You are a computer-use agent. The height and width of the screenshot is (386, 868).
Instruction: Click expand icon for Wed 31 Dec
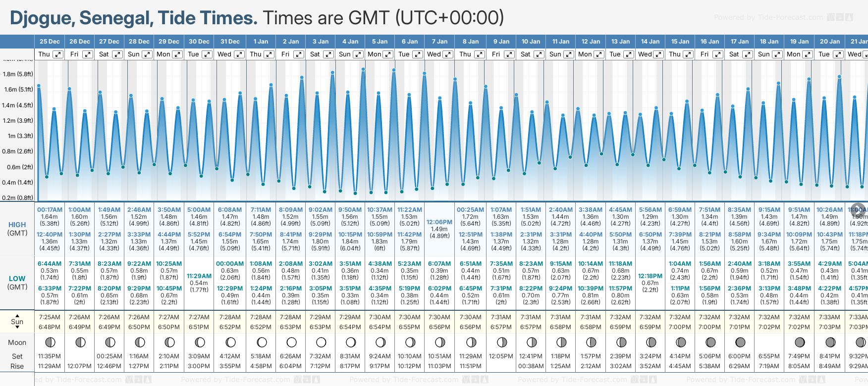pyautogui.click(x=239, y=54)
